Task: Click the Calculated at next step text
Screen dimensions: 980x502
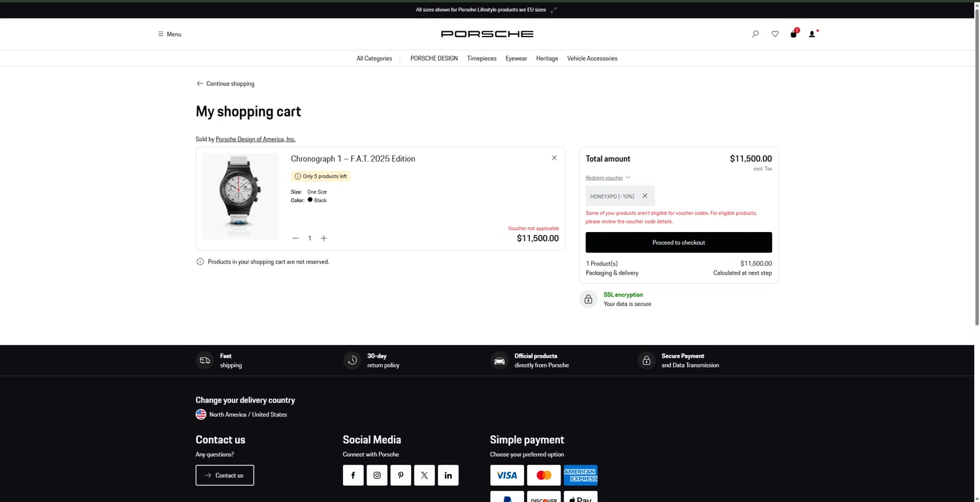Action: coord(742,273)
